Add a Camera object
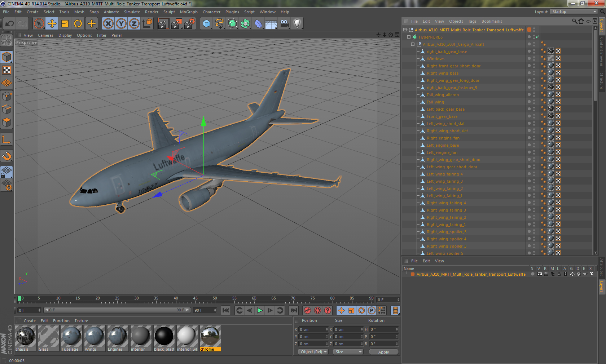Image resolution: width=606 pixels, height=364 pixels. pyautogui.click(x=284, y=24)
